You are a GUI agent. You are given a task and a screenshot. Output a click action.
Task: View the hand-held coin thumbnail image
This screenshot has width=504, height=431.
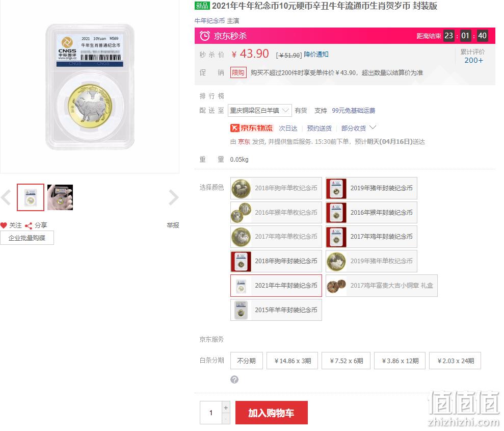60,197
